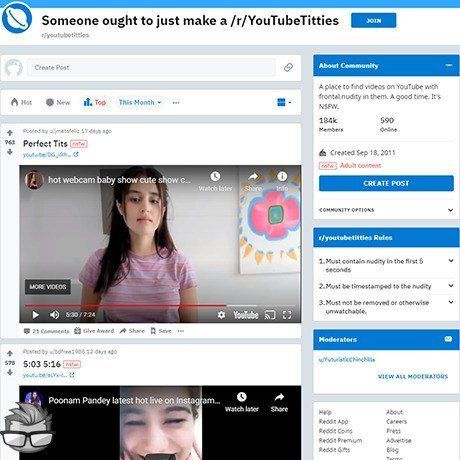Open first video settings gear
The width and height of the screenshot is (460, 460).
[x=221, y=315]
